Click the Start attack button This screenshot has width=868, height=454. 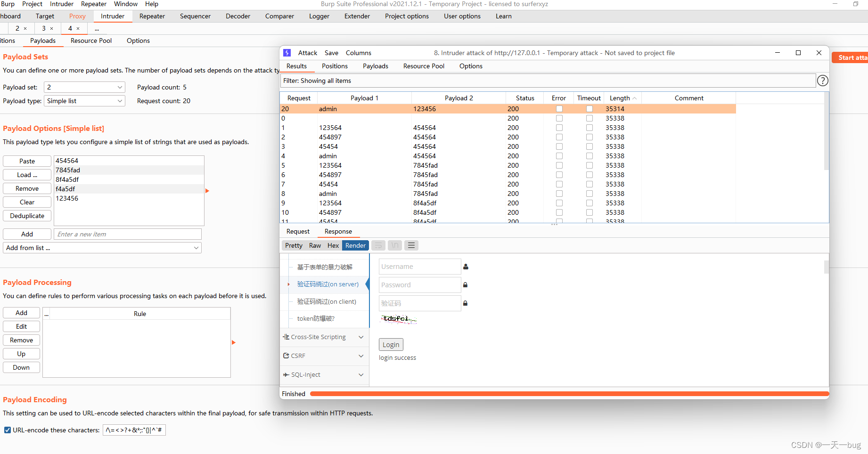click(850, 57)
